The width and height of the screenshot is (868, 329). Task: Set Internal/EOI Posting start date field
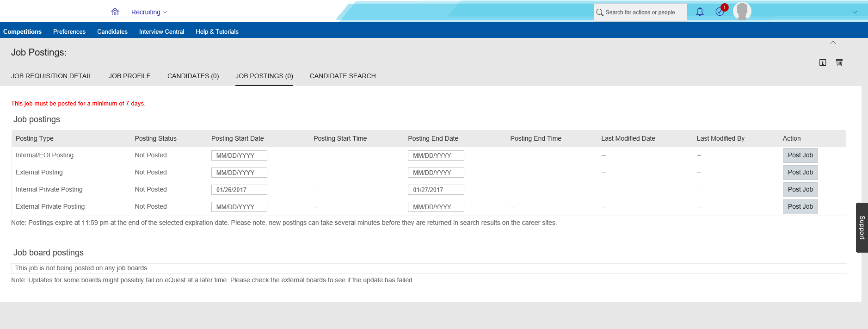[x=239, y=155]
